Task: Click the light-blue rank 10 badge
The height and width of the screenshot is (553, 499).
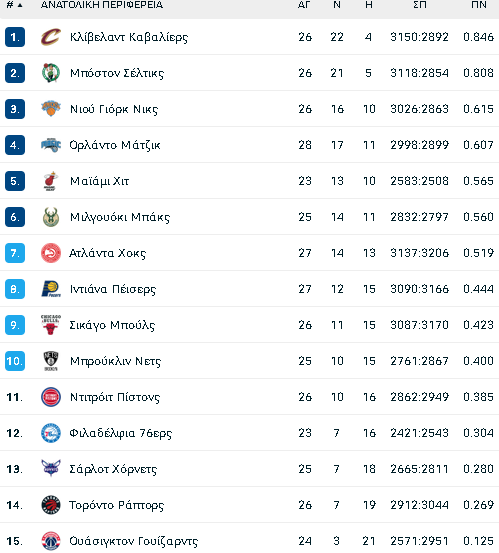Action: pyautogui.click(x=15, y=361)
